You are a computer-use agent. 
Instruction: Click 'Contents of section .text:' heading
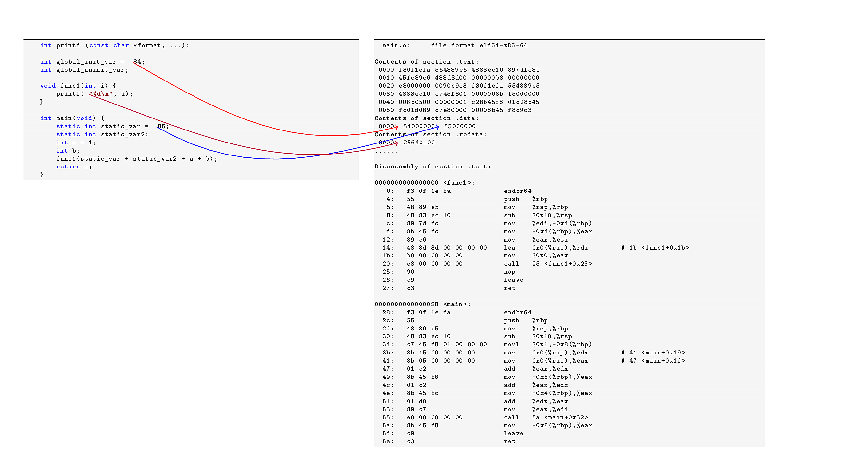pyautogui.click(x=426, y=62)
